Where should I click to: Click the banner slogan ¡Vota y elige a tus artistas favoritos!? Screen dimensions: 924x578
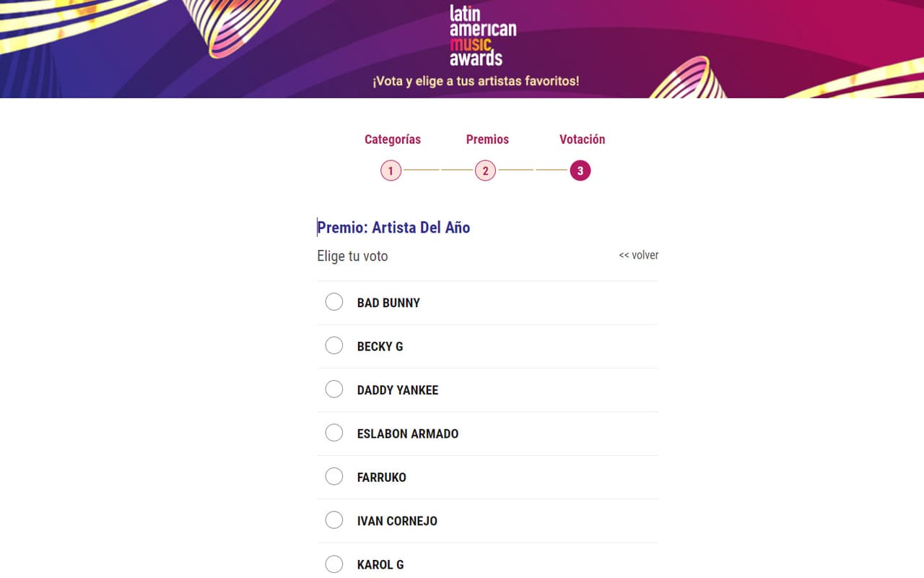(476, 81)
